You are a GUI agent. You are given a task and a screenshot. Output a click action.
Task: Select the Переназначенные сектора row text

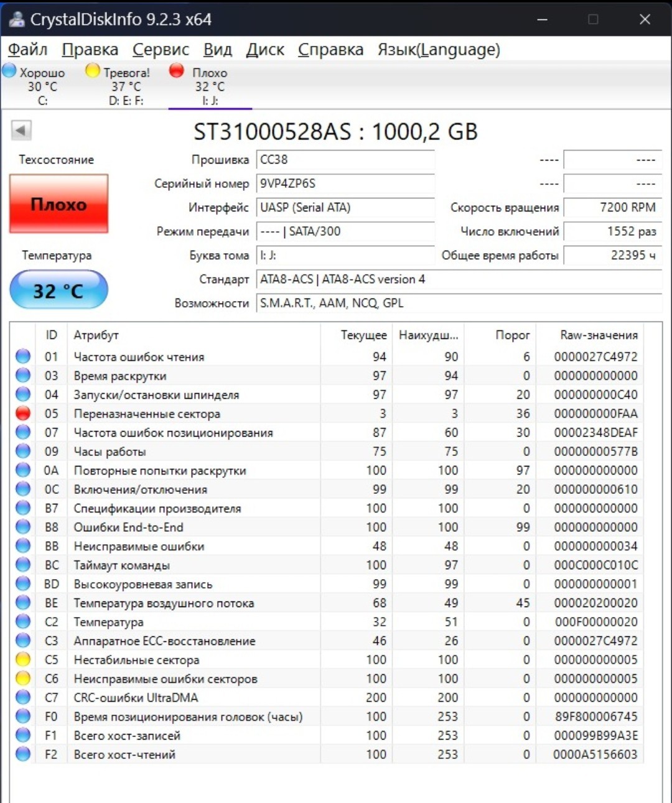[147, 414]
